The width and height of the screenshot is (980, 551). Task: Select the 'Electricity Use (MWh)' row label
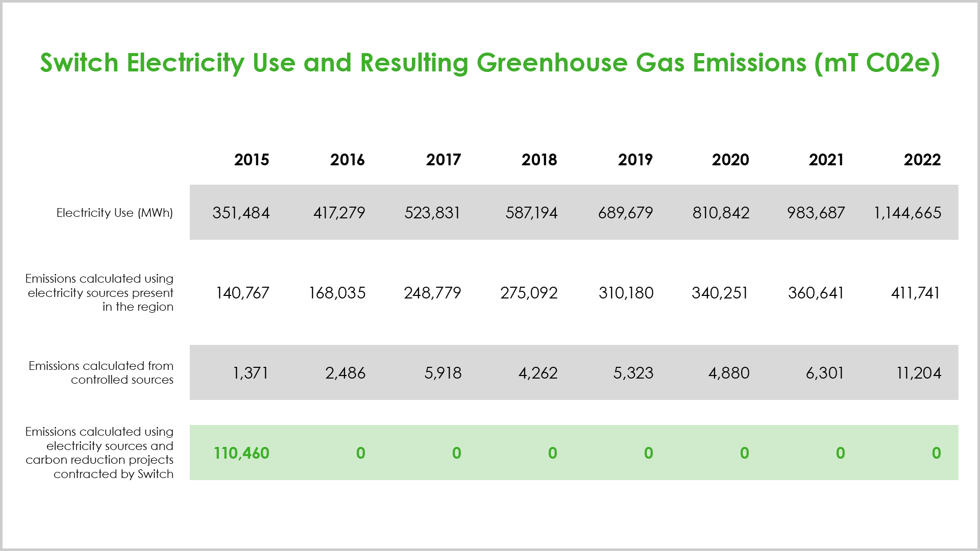115,213
